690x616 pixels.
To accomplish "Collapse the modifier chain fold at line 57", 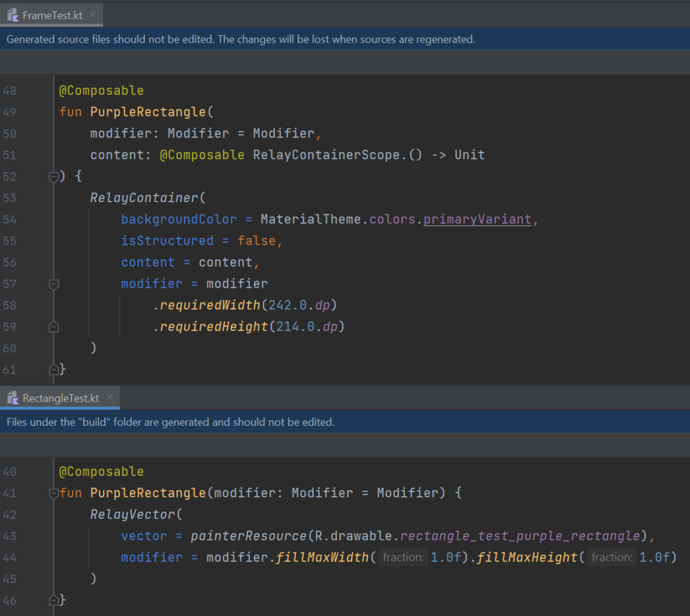I will pos(54,284).
